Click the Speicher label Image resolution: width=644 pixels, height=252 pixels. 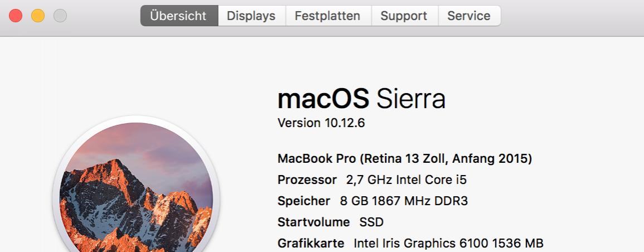click(304, 201)
